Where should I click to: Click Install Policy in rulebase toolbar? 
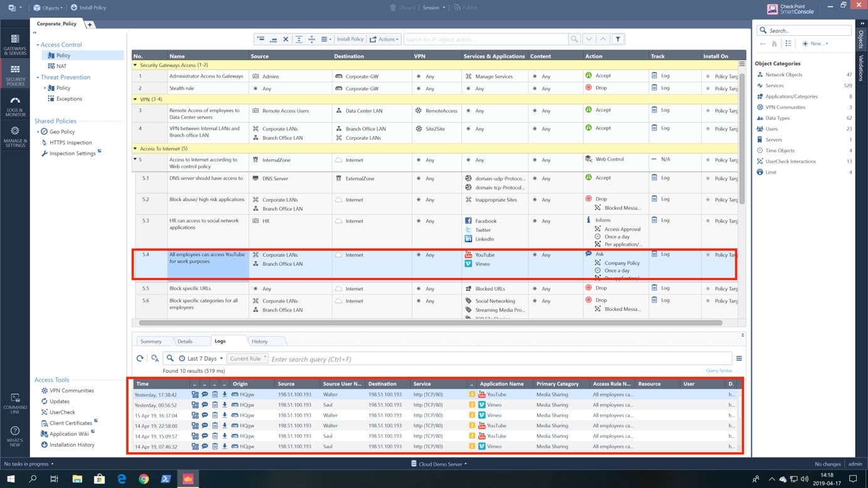[350, 39]
